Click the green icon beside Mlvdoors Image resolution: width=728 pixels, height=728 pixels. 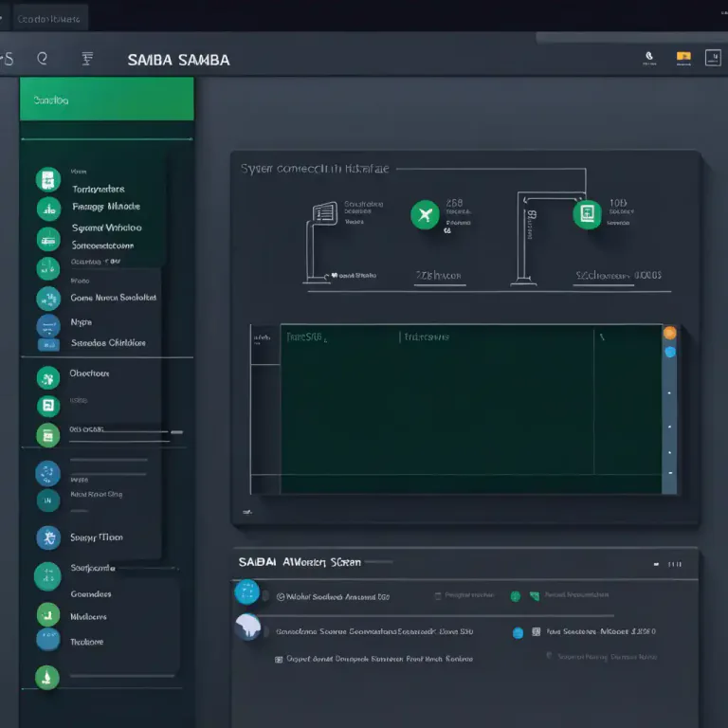[47, 614]
